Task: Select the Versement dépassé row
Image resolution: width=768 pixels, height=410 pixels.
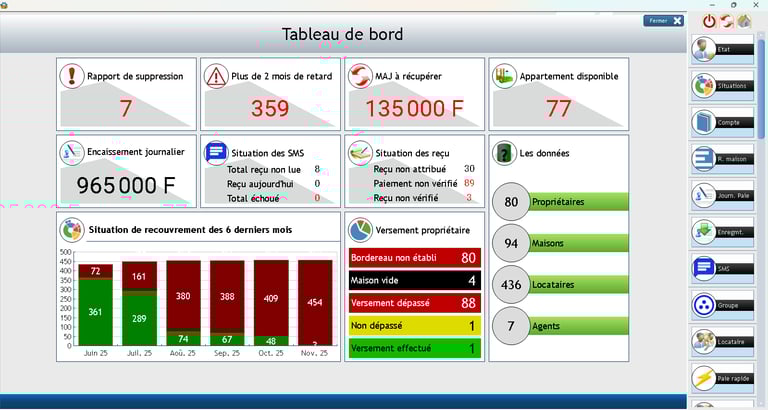Action: pos(414,303)
